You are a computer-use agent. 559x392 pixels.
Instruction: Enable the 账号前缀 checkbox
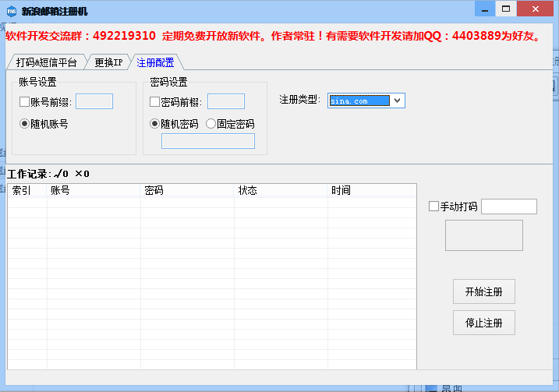click(x=24, y=102)
